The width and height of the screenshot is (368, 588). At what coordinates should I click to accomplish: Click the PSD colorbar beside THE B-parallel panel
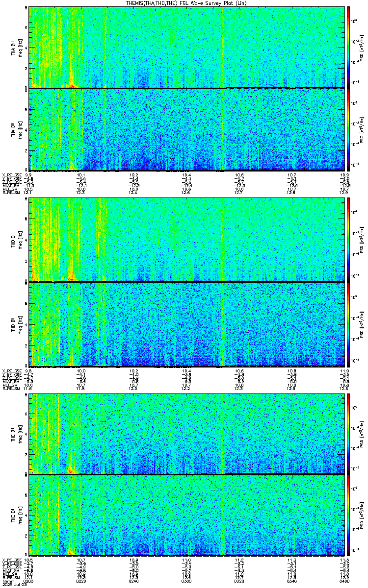click(x=348, y=515)
